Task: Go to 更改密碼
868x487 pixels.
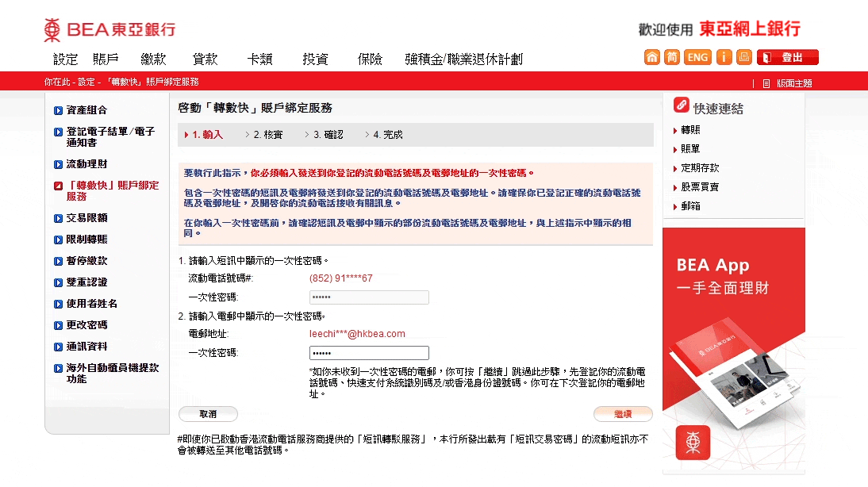Action: pos(86,325)
